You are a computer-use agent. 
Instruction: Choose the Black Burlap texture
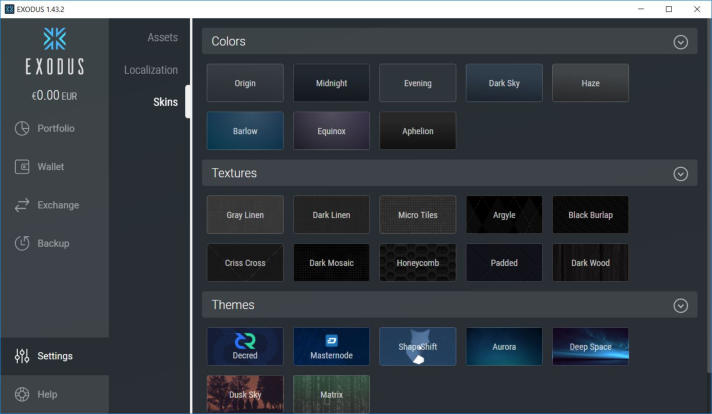click(590, 215)
